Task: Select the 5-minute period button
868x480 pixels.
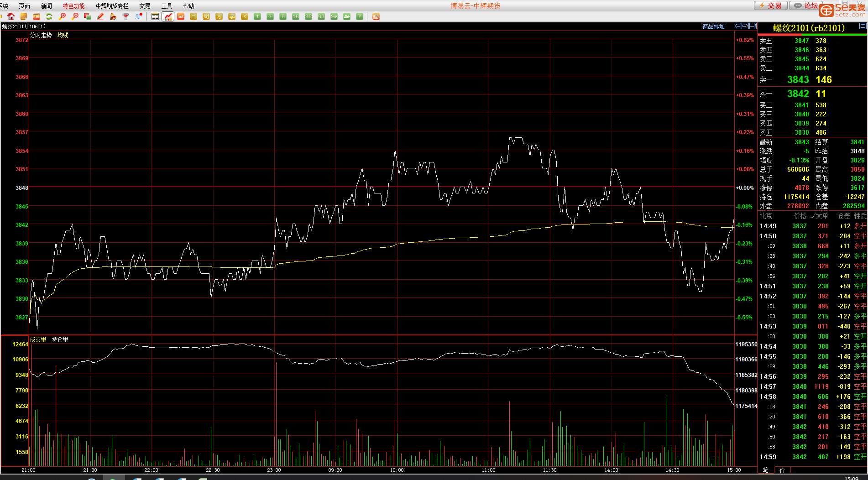Action: click(283, 16)
